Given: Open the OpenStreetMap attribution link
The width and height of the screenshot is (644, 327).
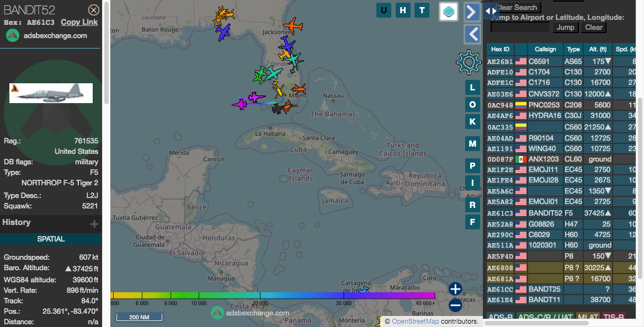Looking at the screenshot, I should point(414,321).
